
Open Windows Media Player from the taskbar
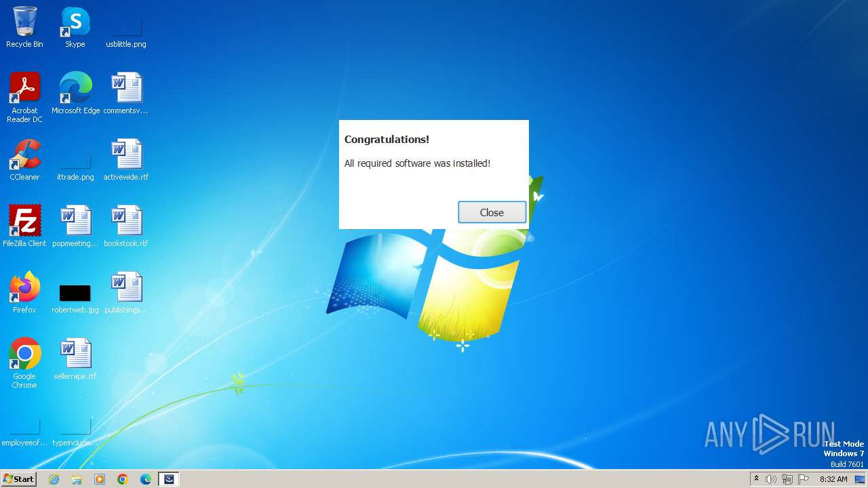[x=100, y=479]
